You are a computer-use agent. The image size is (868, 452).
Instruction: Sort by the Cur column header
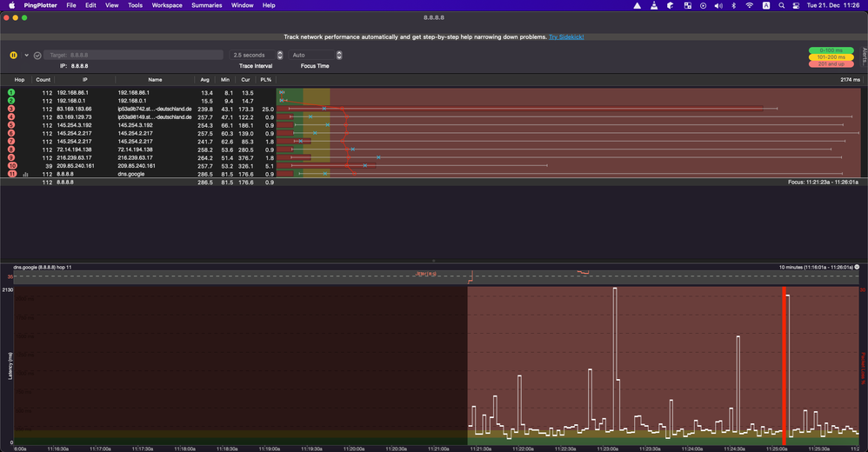click(x=245, y=80)
